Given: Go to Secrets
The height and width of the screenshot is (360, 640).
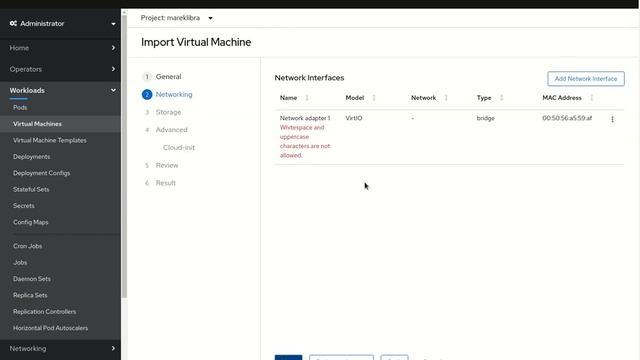Looking at the screenshot, I should (24, 205).
